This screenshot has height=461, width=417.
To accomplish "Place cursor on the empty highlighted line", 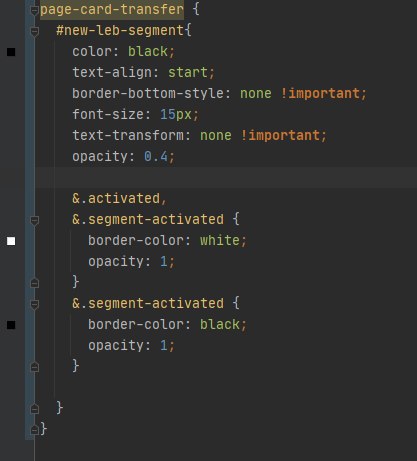I will (x=226, y=178).
